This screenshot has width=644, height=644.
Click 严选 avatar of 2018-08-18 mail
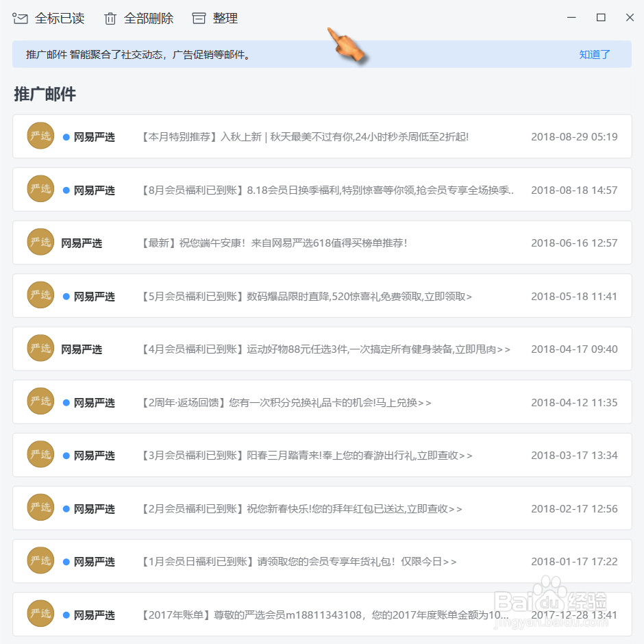(x=40, y=189)
